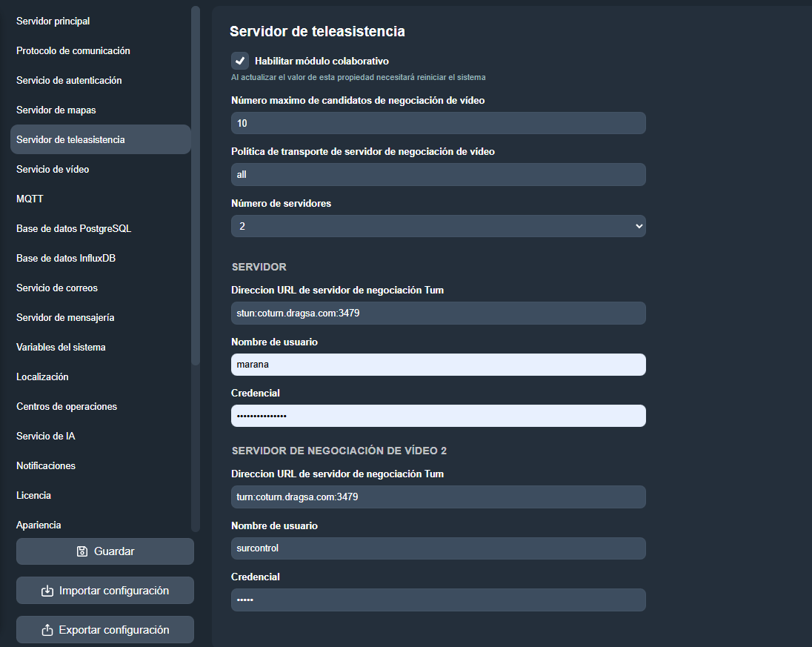
Task: Open the MQTT configuration section
Action: [28, 199]
